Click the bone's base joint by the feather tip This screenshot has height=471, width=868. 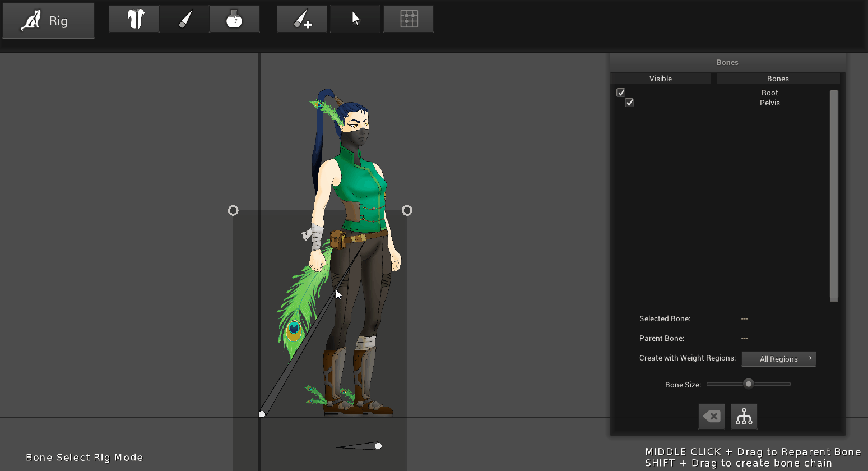262,414
